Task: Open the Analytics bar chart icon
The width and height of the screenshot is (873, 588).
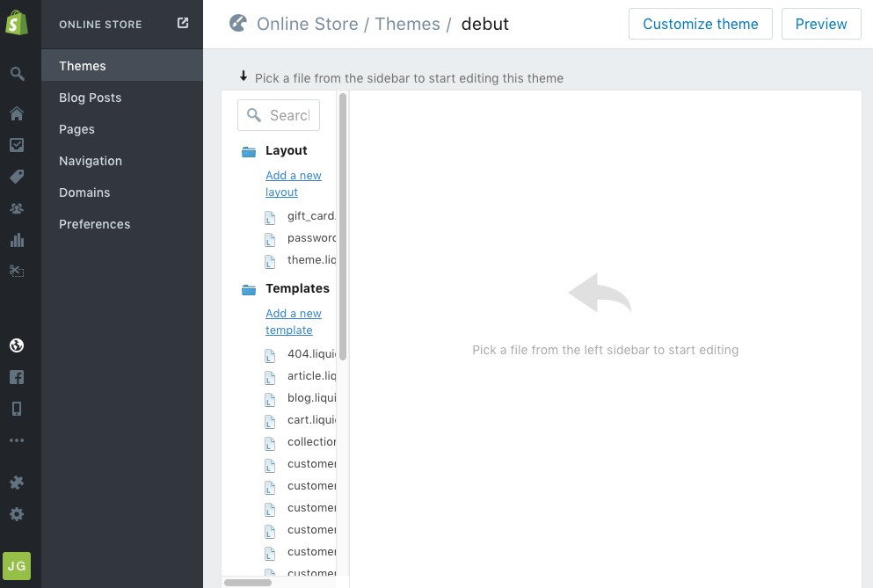Action: pos(17,240)
